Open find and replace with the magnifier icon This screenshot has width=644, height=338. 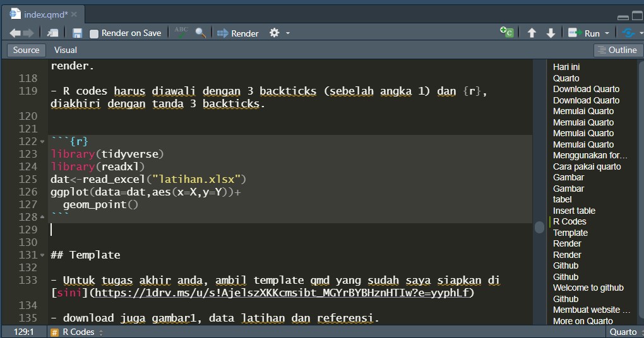pos(200,33)
